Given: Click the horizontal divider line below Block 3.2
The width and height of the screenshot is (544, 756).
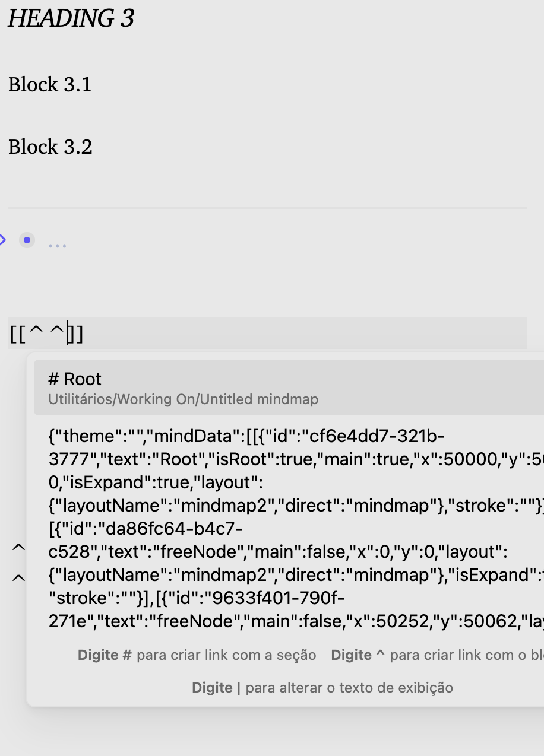Looking at the screenshot, I should coord(267,208).
